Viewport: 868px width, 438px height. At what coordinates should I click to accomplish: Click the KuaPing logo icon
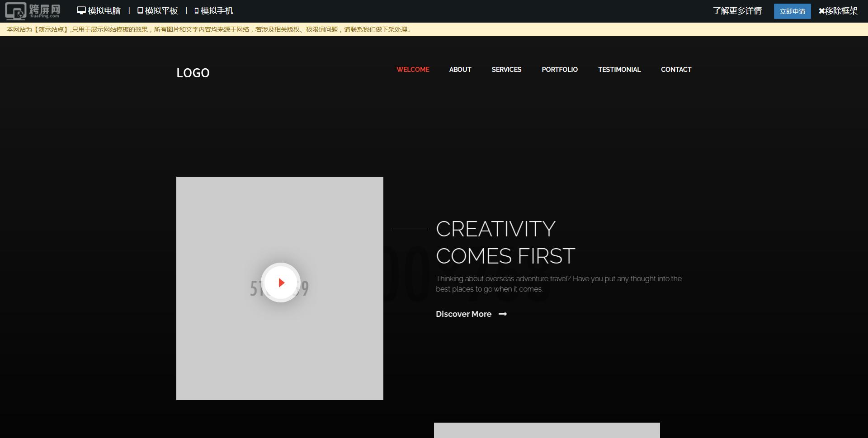(33, 11)
